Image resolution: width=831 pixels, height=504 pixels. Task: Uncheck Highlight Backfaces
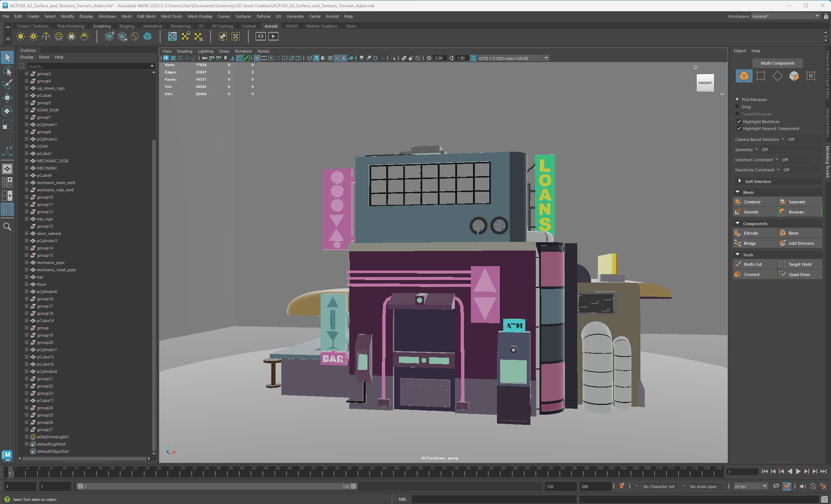(x=738, y=121)
